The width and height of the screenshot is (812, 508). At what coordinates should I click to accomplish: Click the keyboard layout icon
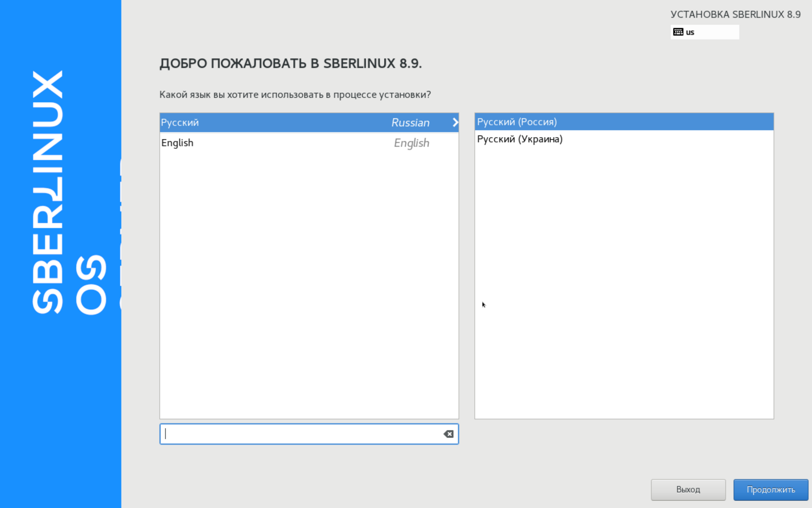coord(678,32)
